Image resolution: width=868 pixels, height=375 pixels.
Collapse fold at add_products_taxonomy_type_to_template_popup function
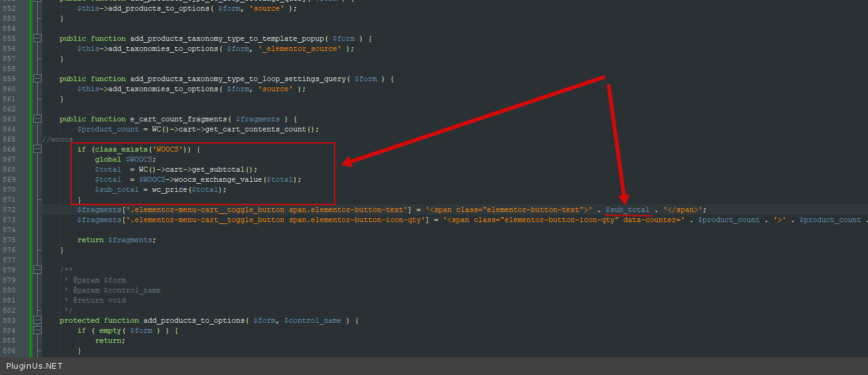tap(37, 38)
